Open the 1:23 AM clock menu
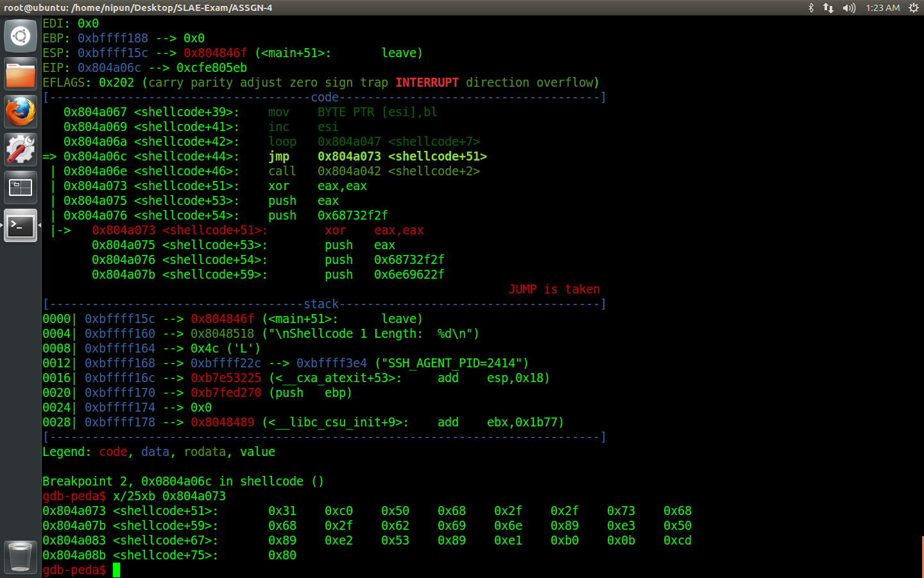The height and width of the screenshot is (578, 924). tap(882, 8)
